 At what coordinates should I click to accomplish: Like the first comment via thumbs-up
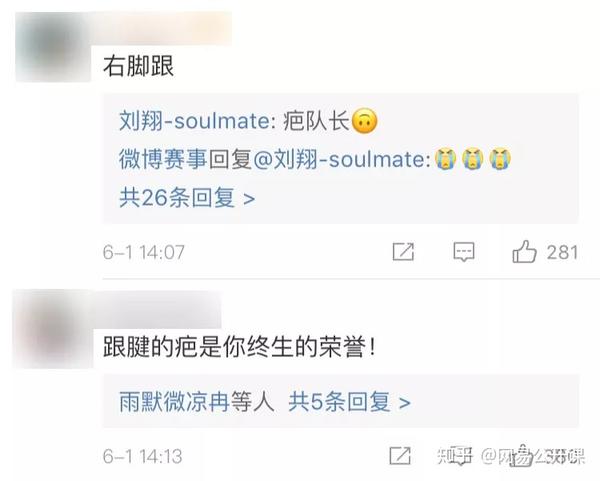click(x=524, y=251)
